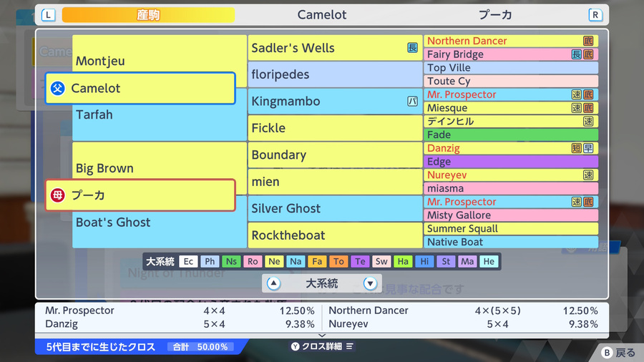Click floripedes in the pedigree
This screenshot has width=644, height=362.
335,74
